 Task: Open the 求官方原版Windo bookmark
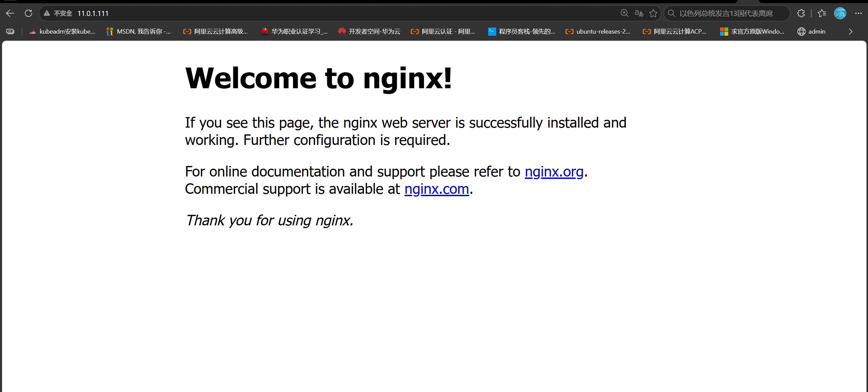pos(752,32)
